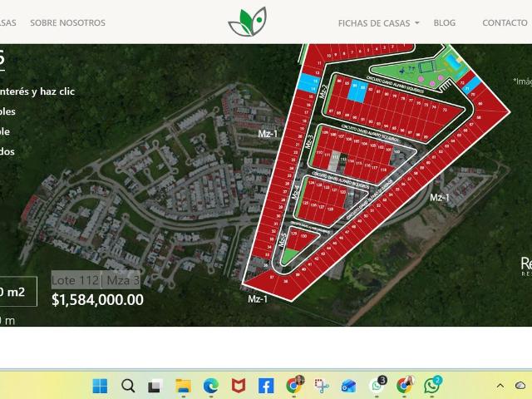
Task: Click the Mz-5 block label
Action: [283, 239]
